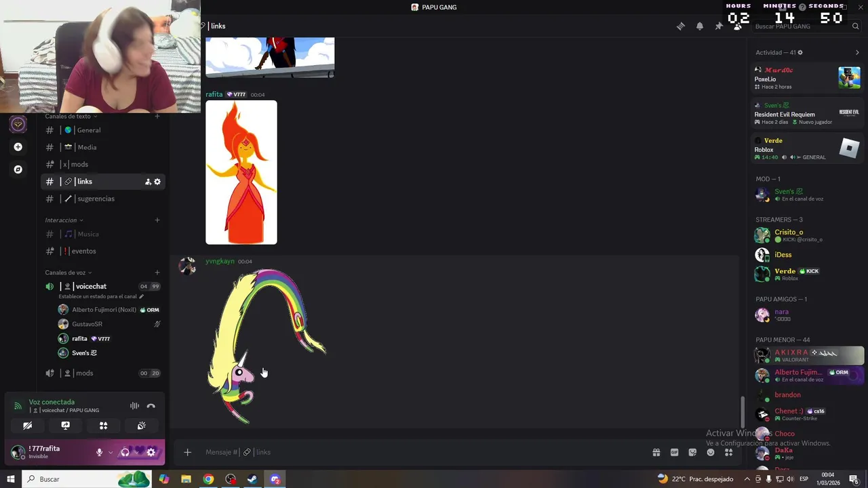Screen dimensions: 868x488
Task: Open the Roblox activity card by Verde
Action: pyautogui.click(x=807, y=148)
